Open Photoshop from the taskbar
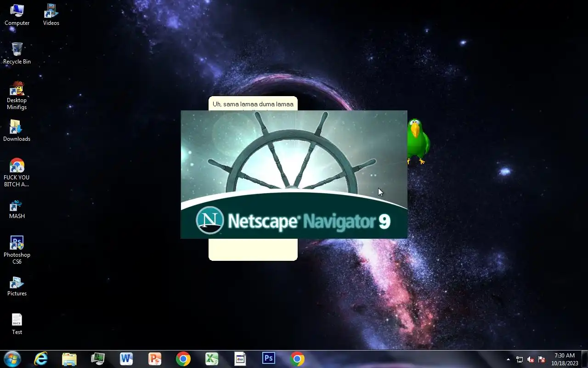The height and width of the screenshot is (368, 588). [269, 359]
